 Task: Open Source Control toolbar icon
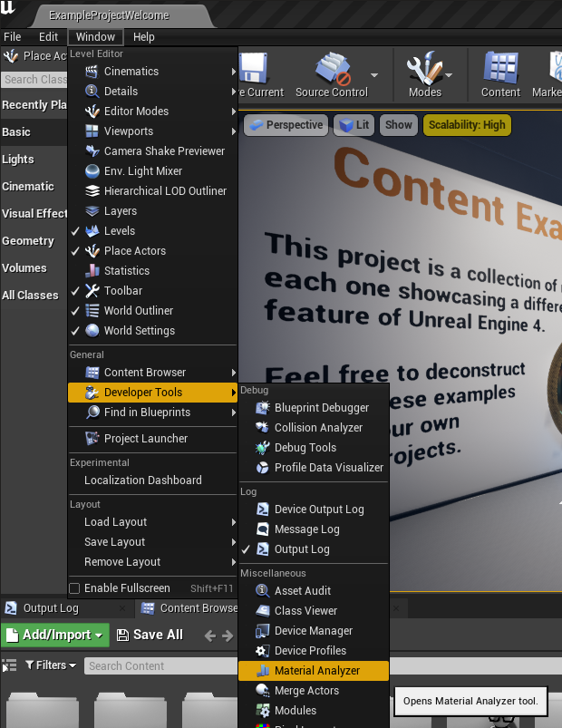point(333,69)
